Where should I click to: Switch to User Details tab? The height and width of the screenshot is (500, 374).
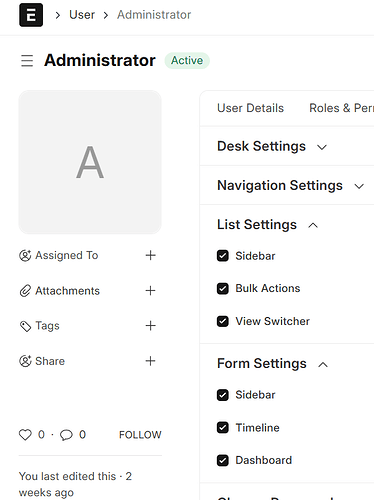[250, 108]
